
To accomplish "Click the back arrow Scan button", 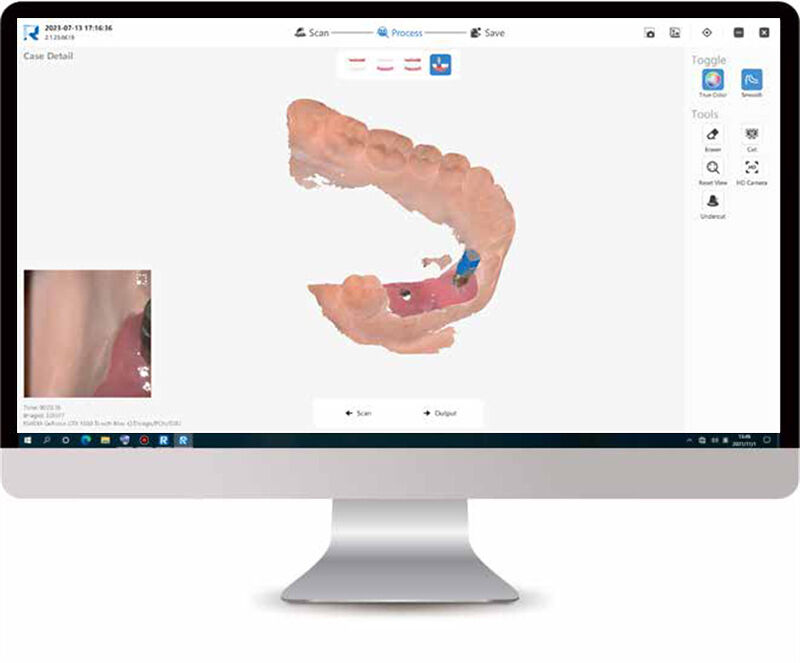I will coord(358,412).
